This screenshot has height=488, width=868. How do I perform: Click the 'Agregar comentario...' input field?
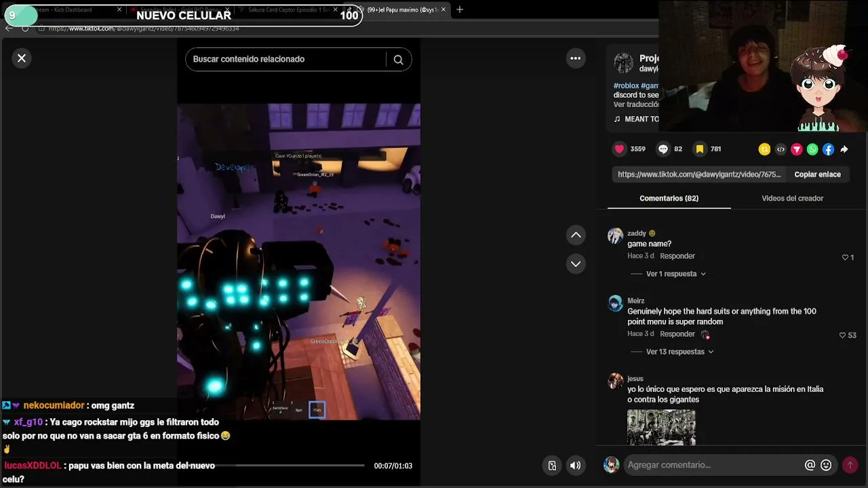click(x=712, y=465)
